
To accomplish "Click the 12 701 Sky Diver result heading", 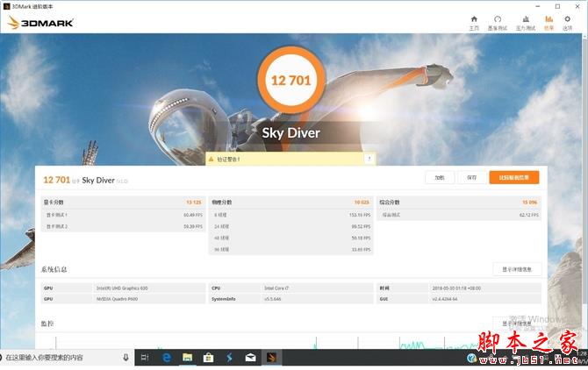I will tap(85, 180).
